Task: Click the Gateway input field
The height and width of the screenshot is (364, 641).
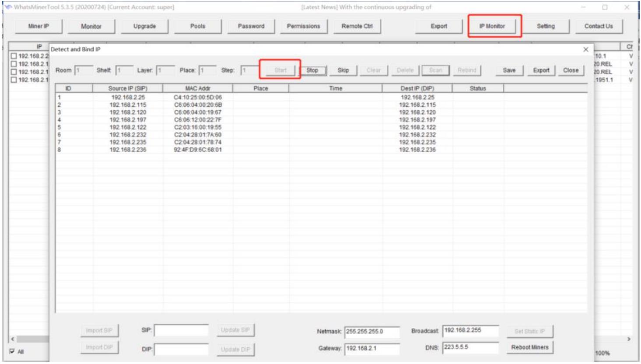Action: tap(371, 349)
